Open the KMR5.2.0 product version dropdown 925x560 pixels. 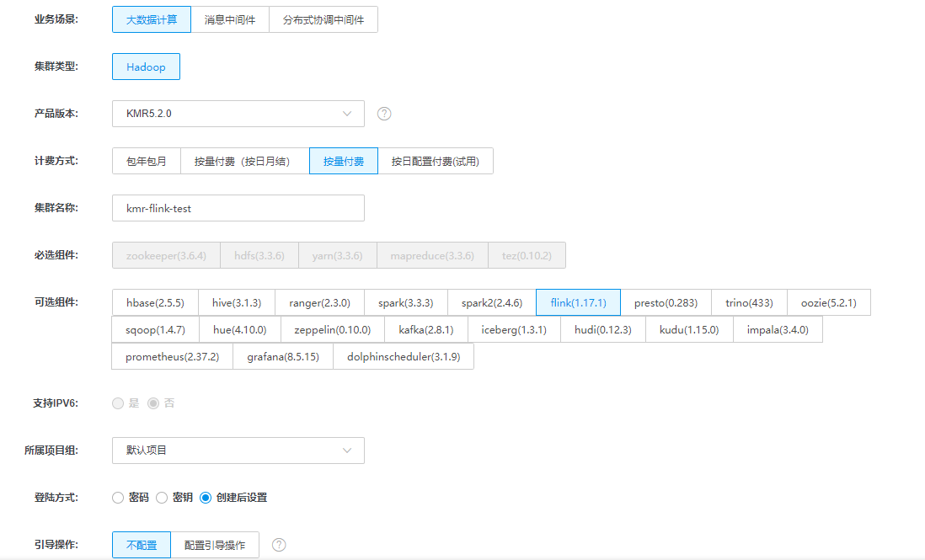[x=238, y=114]
